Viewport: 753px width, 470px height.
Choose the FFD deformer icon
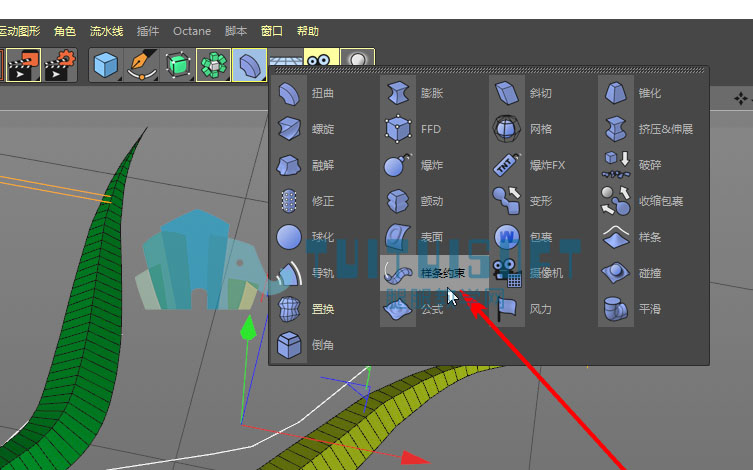pos(398,129)
